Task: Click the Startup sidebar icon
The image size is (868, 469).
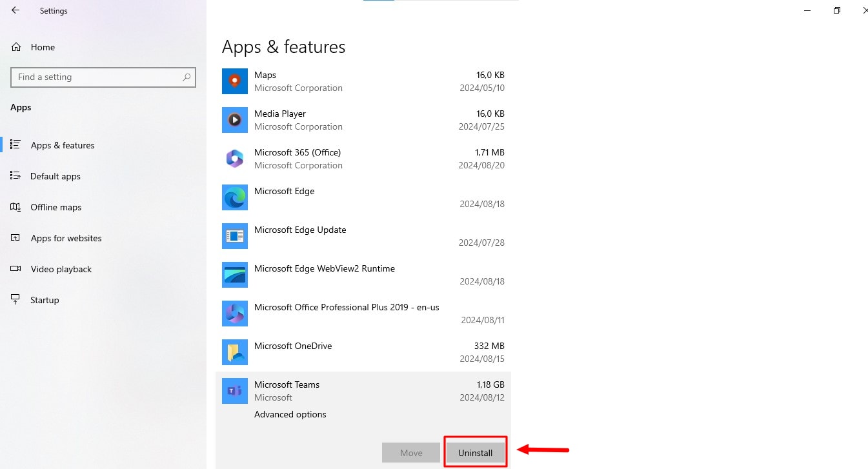Action: (x=16, y=299)
